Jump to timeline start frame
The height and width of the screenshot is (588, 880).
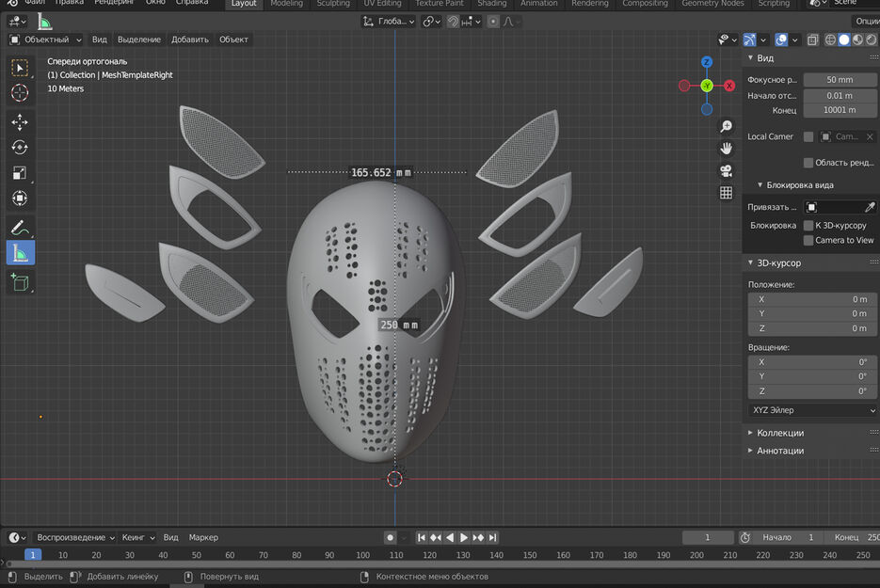tap(421, 537)
